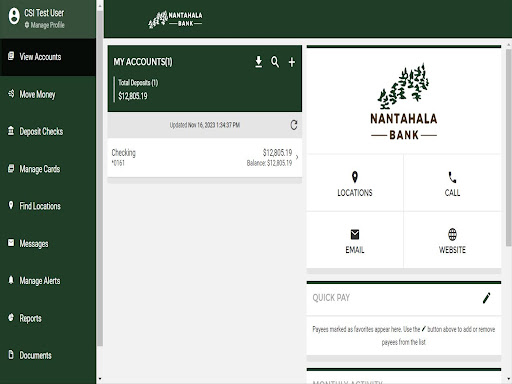Click the large Nantahala Bank logo card

(x=404, y=101)
